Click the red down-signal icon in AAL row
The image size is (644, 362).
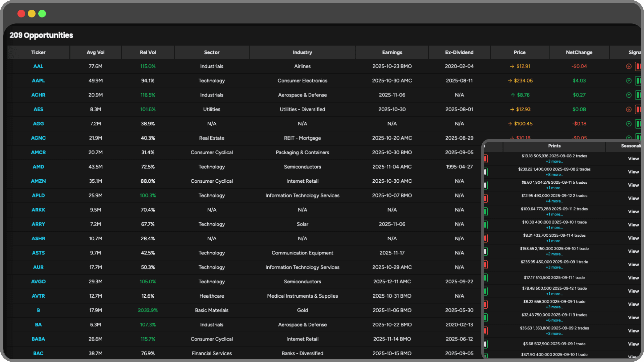[629, 66]
